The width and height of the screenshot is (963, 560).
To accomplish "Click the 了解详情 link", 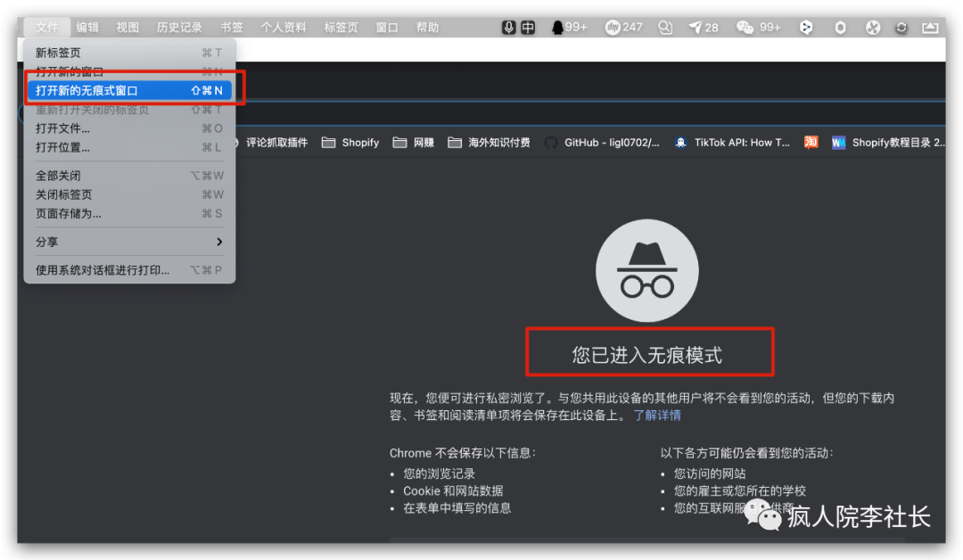I will [x=657, y=416].
